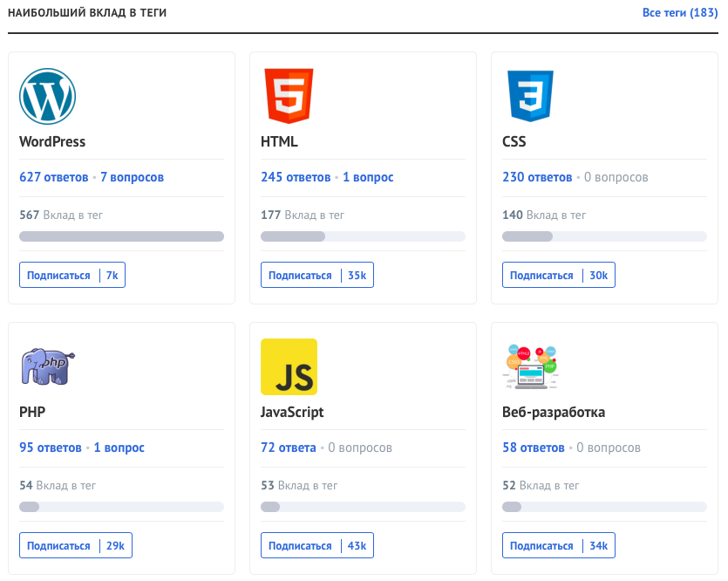View the 627 ответов WordPress link
Image resolution: width=728 pixels, height=581 pixels.
pos(54,177)
